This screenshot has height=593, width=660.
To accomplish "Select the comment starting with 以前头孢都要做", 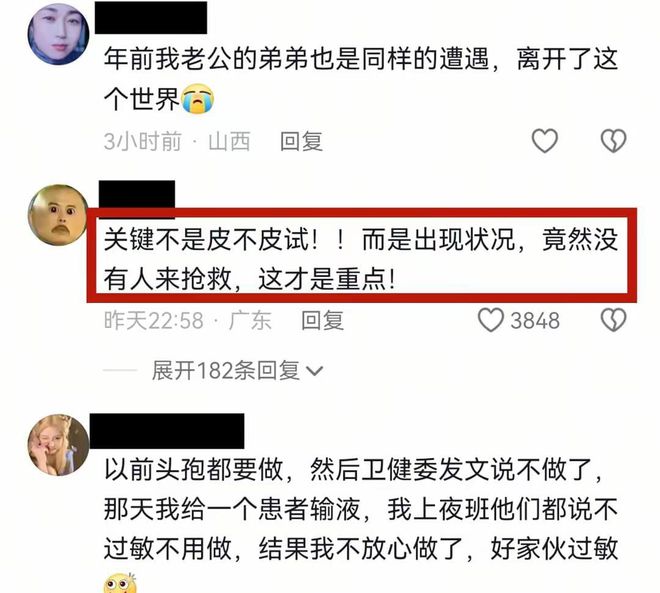I will pyautogui.click(x=361, y=524).
